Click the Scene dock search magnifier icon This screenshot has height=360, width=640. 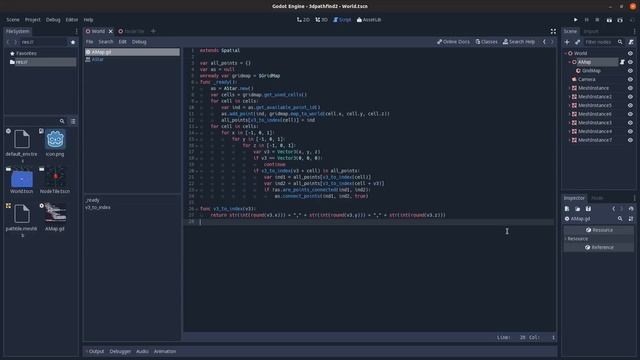620,42
